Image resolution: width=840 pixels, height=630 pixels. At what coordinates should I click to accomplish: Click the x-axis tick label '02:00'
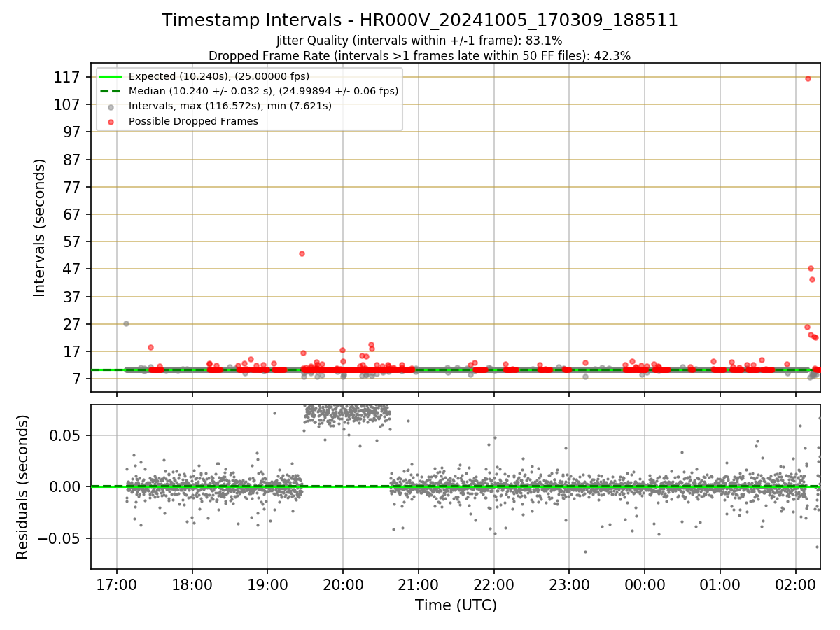tap(796, 584)
